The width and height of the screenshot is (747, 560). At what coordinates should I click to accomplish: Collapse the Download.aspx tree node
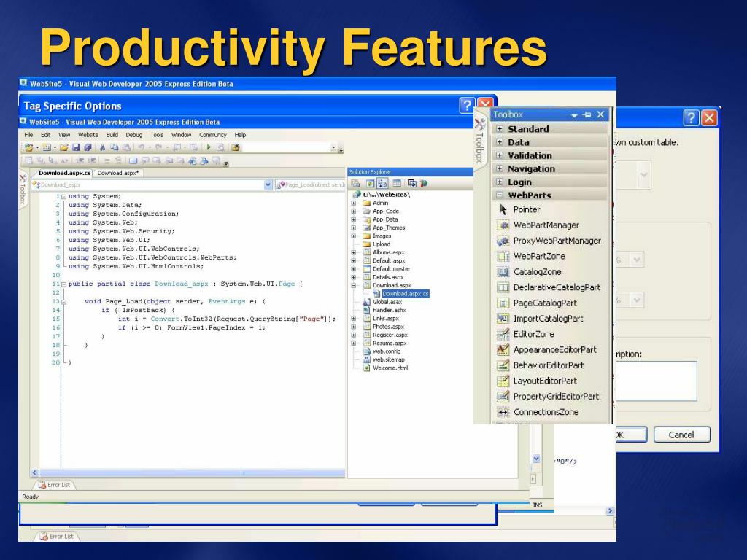pyautogui.click(x=354, y=285)
